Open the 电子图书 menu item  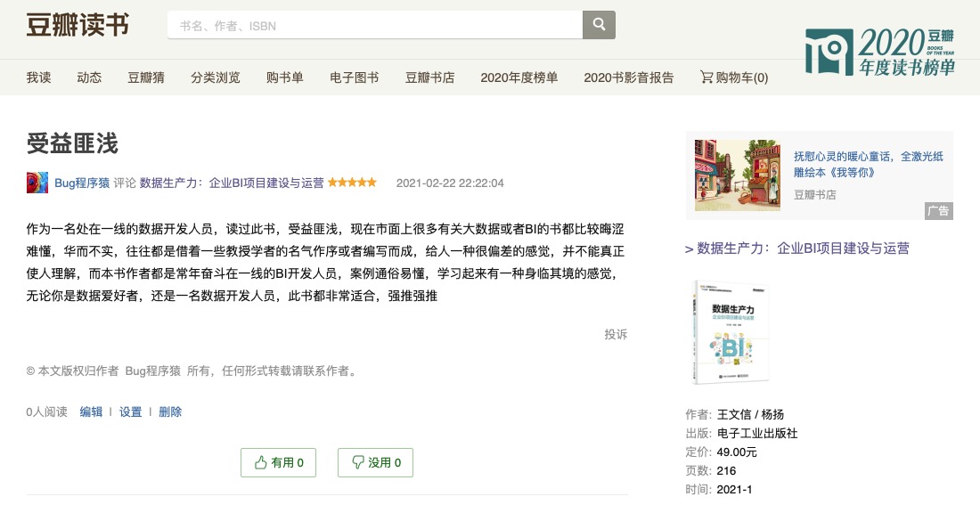pos(355,77)
